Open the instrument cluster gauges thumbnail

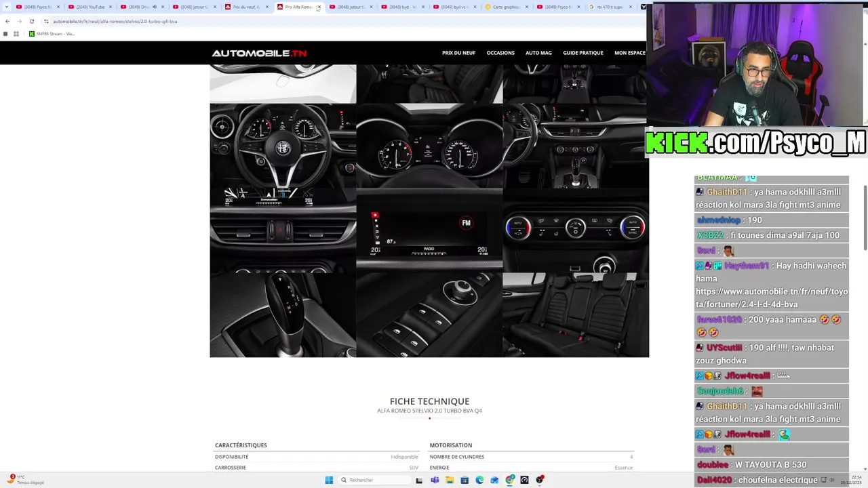click(x=429, y=146)
